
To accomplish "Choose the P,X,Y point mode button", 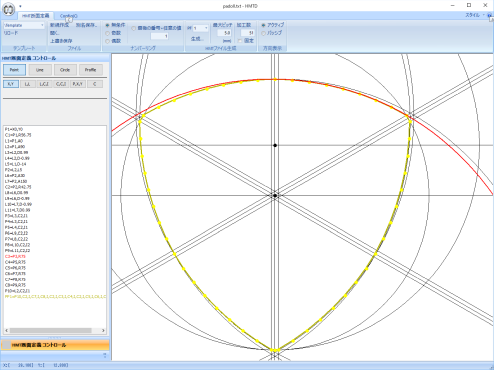I will (x=78, y=84).
